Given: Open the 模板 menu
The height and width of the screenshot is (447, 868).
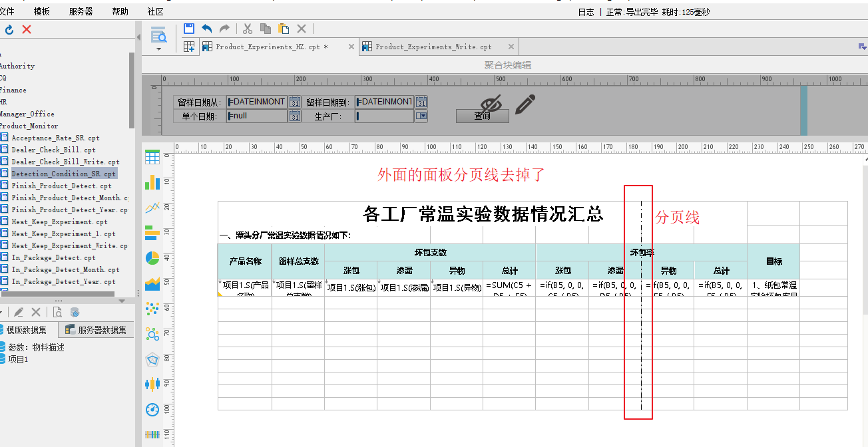Looking at the screenshot, I should (42, 11).
